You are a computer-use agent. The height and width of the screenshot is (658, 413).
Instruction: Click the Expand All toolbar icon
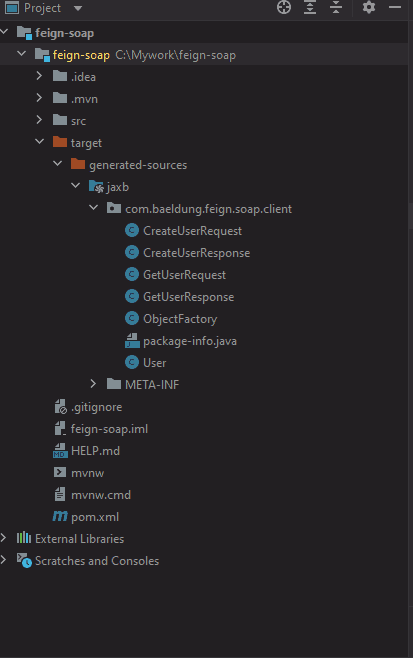click(x=310, y=8)
